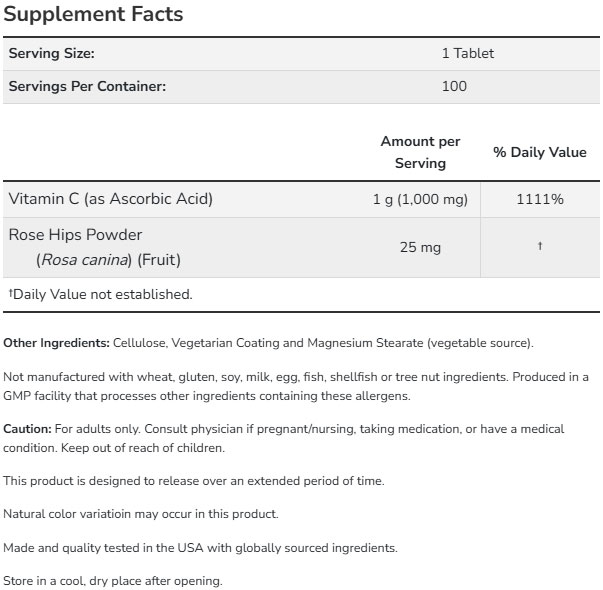Screen dimensions: 603x590
Task: Click the natural color variation note
Action: pyautogui.click(x=141, y=514)
